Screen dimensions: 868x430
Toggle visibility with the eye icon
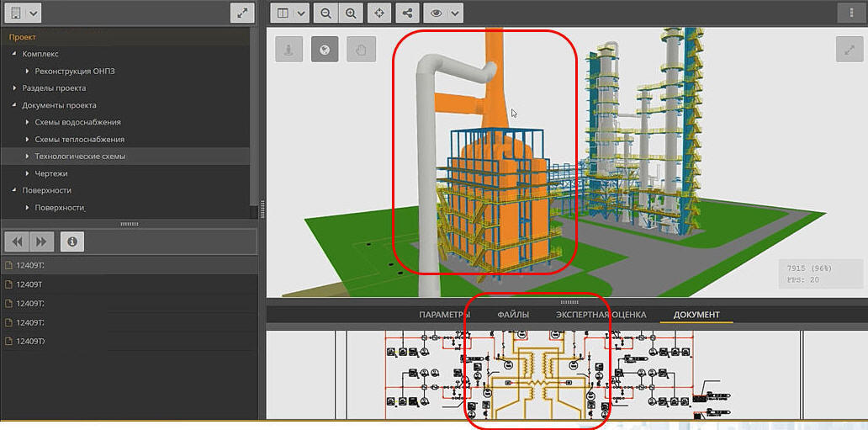(437, 13)
